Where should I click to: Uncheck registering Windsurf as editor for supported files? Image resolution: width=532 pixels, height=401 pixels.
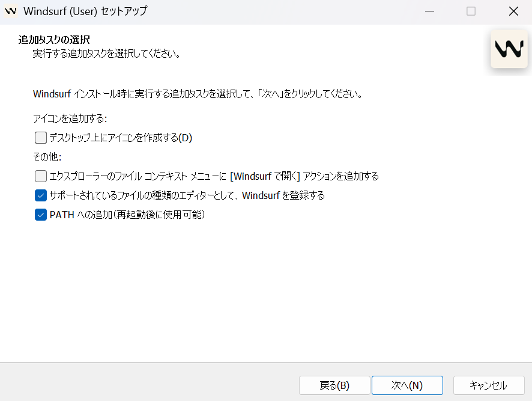[41, 195]
